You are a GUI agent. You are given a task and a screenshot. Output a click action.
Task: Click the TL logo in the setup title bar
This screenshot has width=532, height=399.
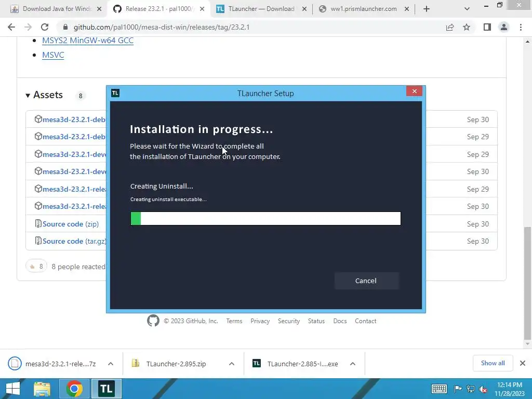coord(115,93)
